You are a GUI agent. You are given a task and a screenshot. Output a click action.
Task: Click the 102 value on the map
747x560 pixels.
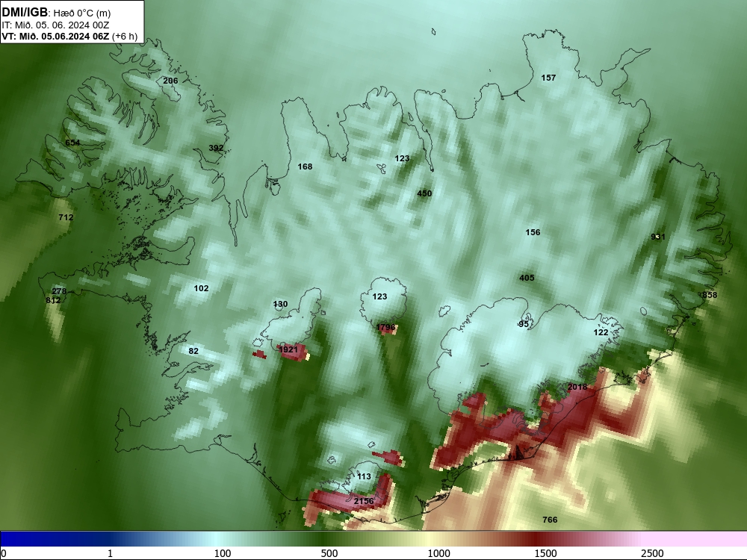[x=201, y=288]
